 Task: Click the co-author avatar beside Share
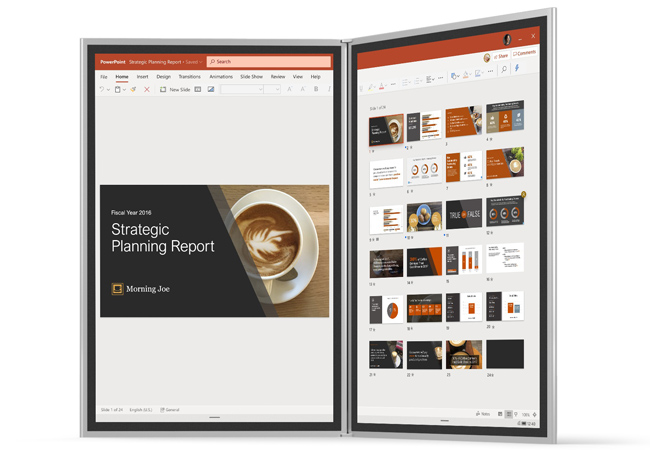click(487, 58)
